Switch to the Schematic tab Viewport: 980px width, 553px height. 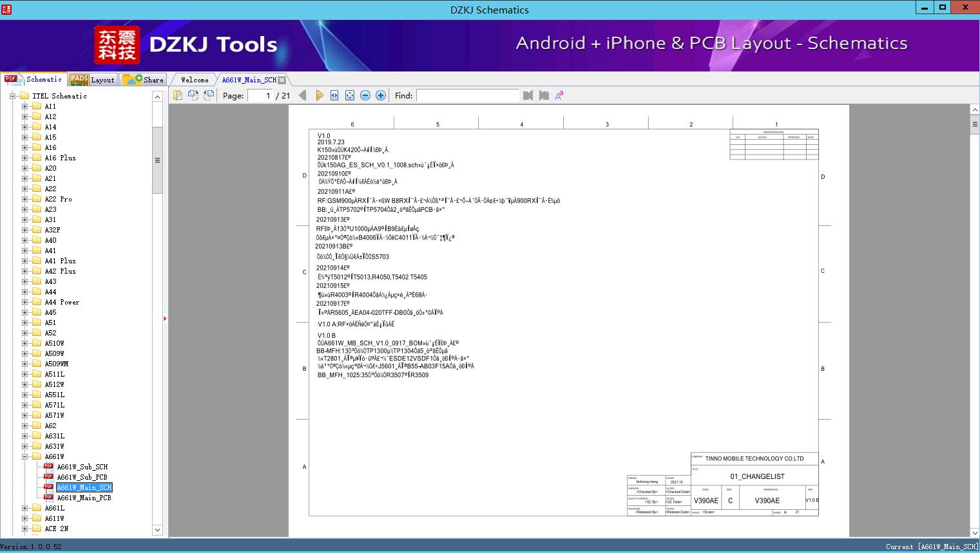pos(34,79)
